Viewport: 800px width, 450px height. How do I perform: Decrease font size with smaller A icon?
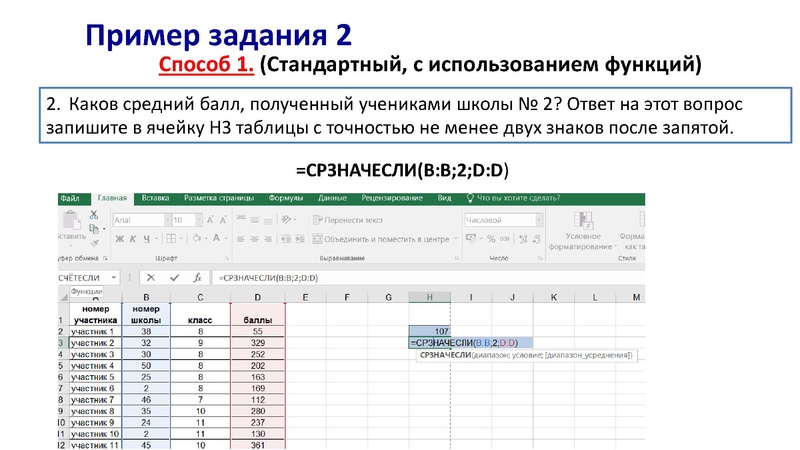pyautogui.click(x=223, y=220)
